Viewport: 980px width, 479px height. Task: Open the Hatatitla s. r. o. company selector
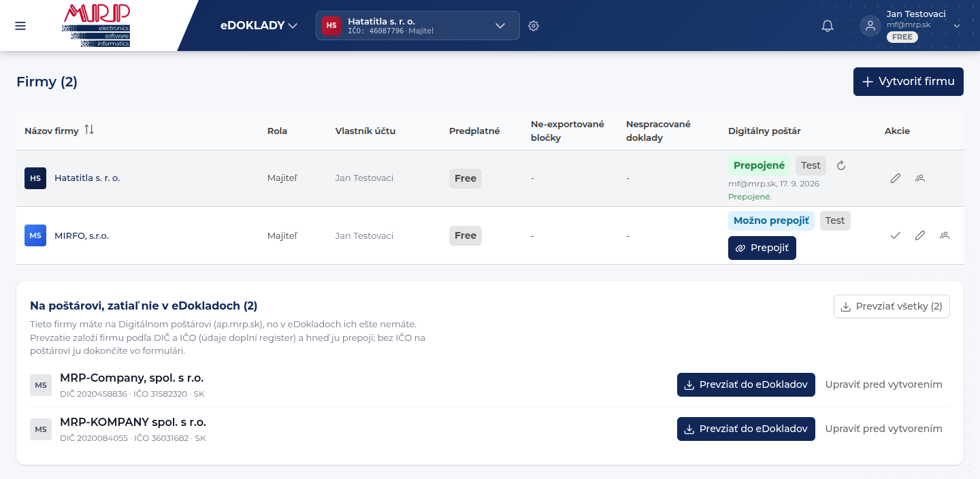[x=418, y=26]
